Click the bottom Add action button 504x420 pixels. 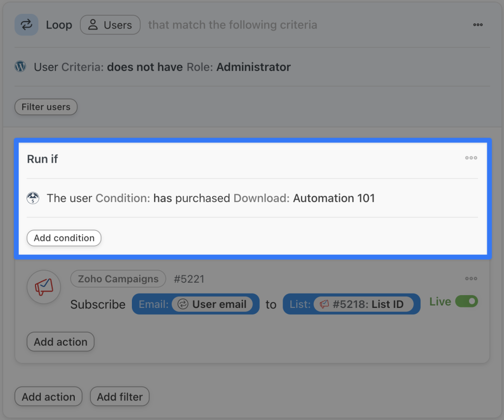click(48, 396)
